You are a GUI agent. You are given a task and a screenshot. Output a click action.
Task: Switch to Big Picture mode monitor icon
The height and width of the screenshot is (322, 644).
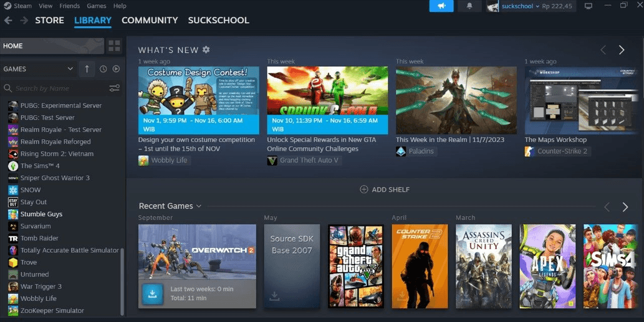tap(589, 6)
